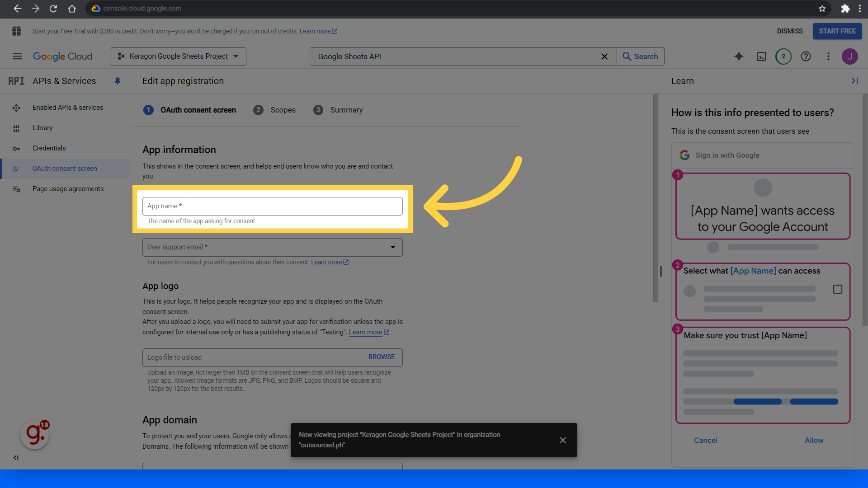The width and height of the screenshot is (868, 488).
Task: Click Cancel in consent preview
Action: 706,440
